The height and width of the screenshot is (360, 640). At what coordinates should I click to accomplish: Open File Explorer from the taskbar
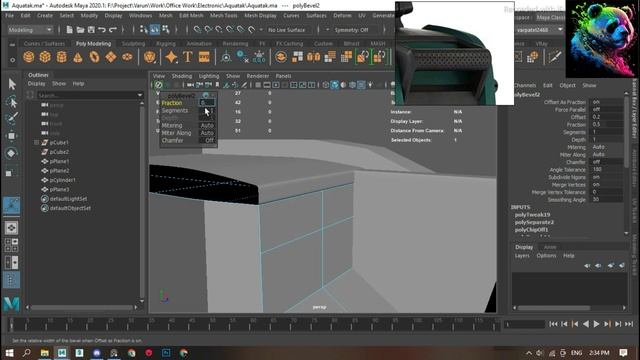44,353
